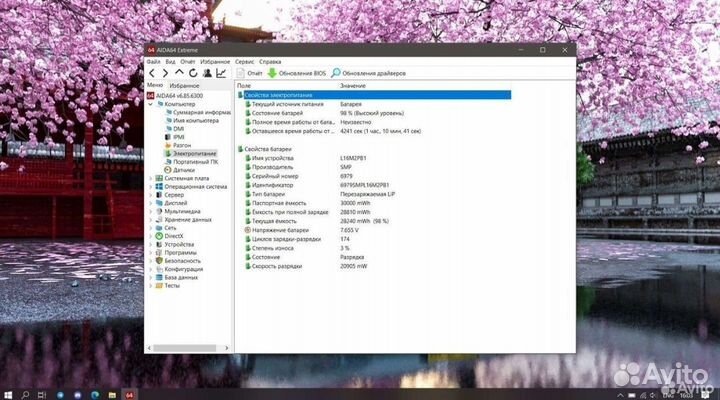
Task: Expand the Сервер node
Action: tap(150, 195)
